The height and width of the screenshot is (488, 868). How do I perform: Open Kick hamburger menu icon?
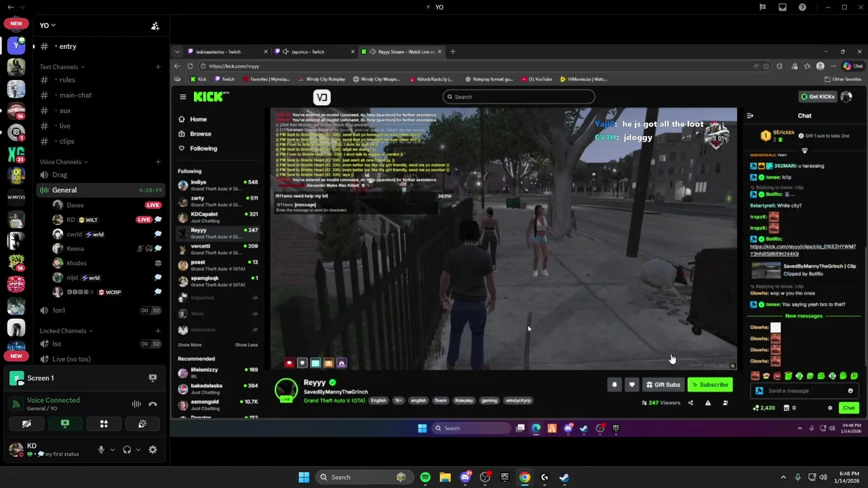(182, 97)
